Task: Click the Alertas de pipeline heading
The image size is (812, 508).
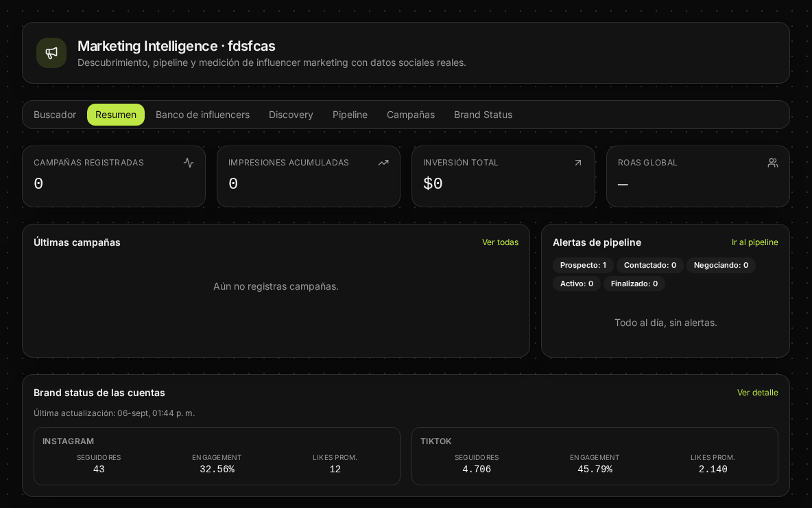Action: coord(597,242)
